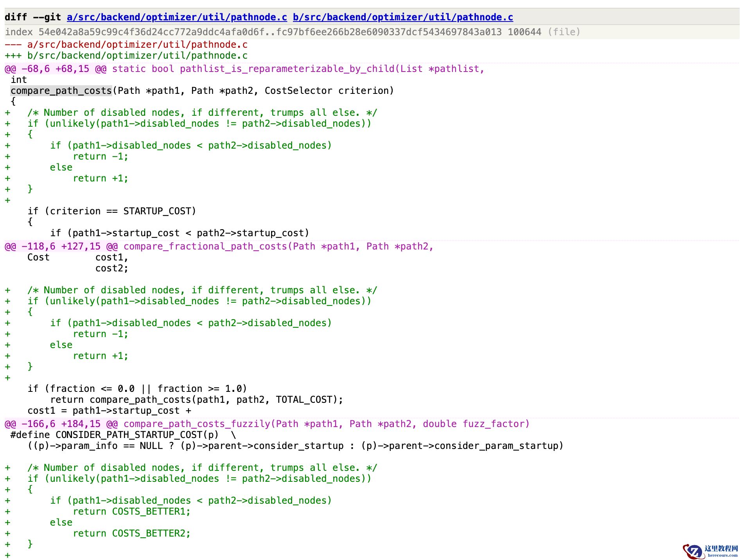Click the hunk header @@ -118,6 +127,15 @@

[x=61, y=246]
